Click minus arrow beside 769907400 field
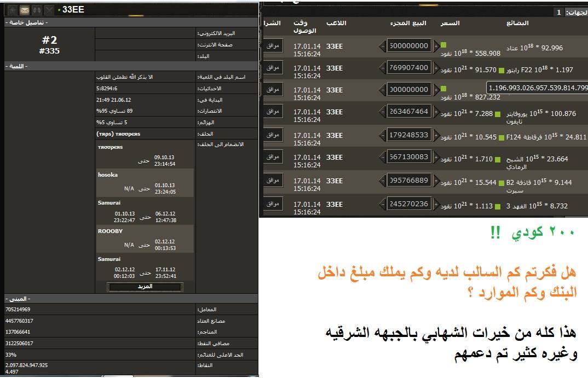Viewport: 588px width, 378px height. pyautogui.click(x=382, y=68)
